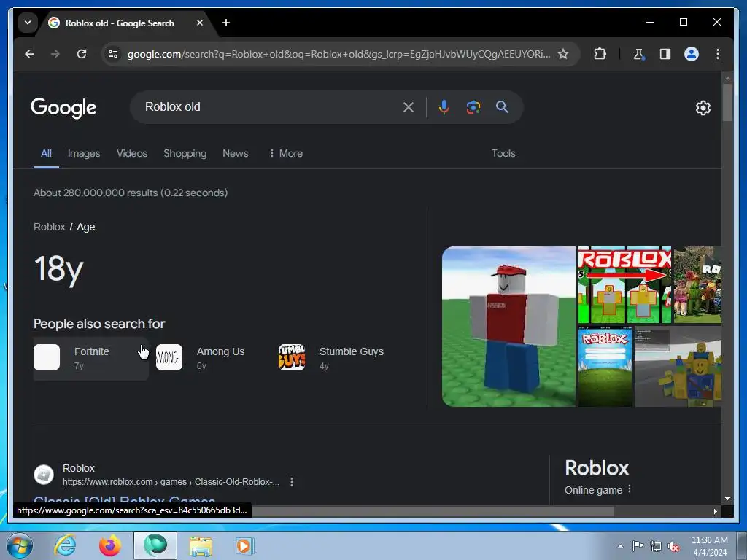Click the Google logo
Viewport: 747px width, 560px height.
pos(63,108)
